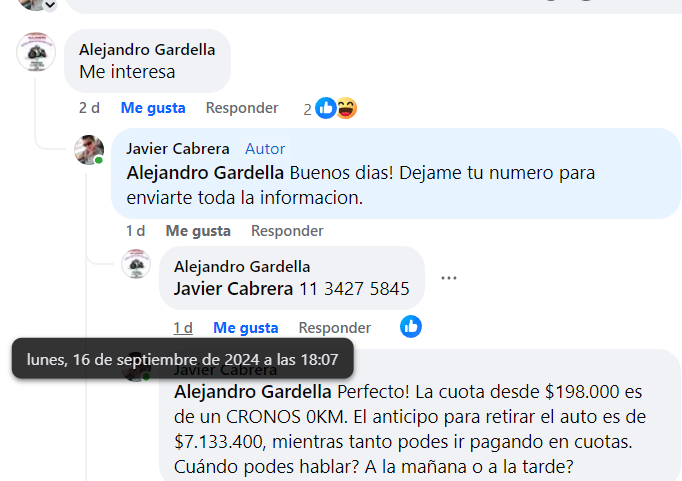Reply to the 'Me interesa' comment
682x481 pixels.
pos(242,108)
